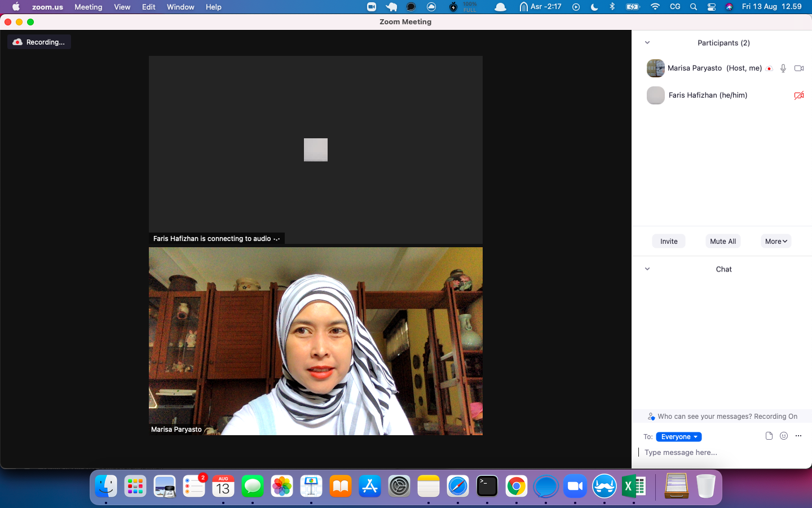
Task: Open Terminal from the Dock
Action: point(487,486)
